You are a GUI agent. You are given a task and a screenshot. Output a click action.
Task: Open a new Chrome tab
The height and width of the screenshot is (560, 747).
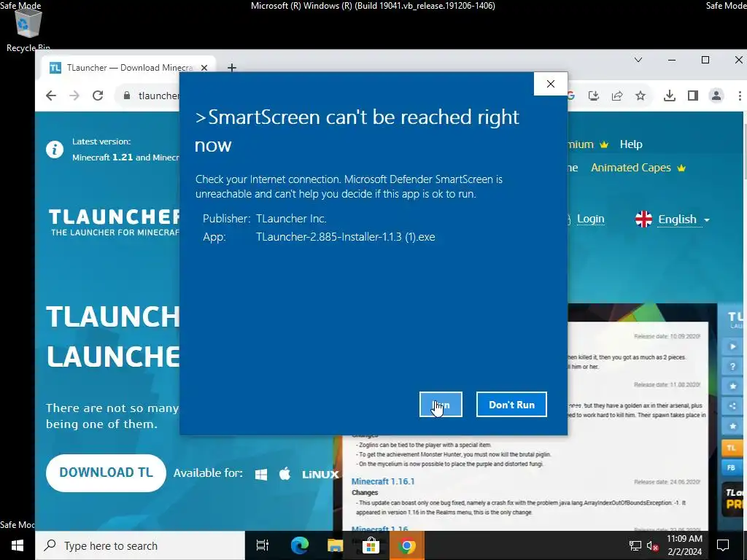click(x=231, y=68)
